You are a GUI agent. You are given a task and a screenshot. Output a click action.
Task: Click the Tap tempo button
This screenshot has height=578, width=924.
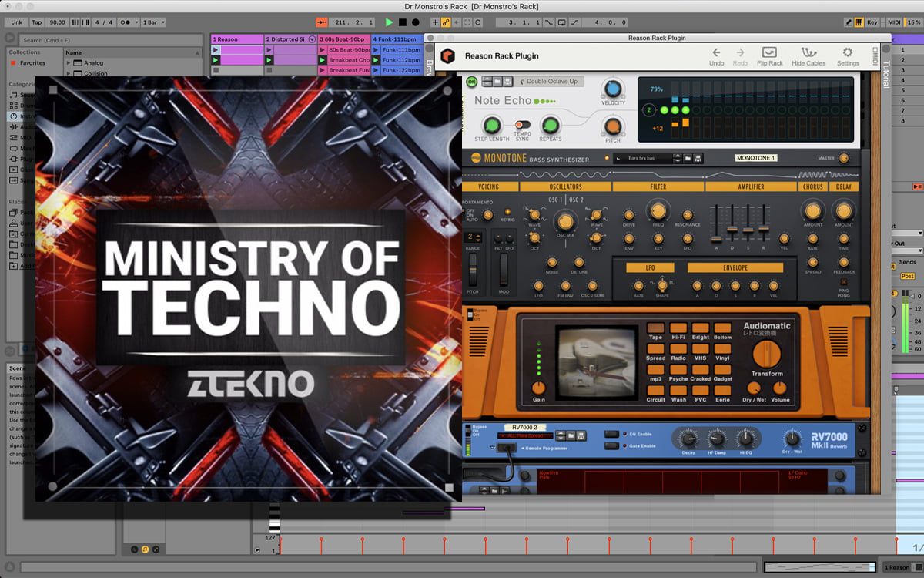click(36, 22)
